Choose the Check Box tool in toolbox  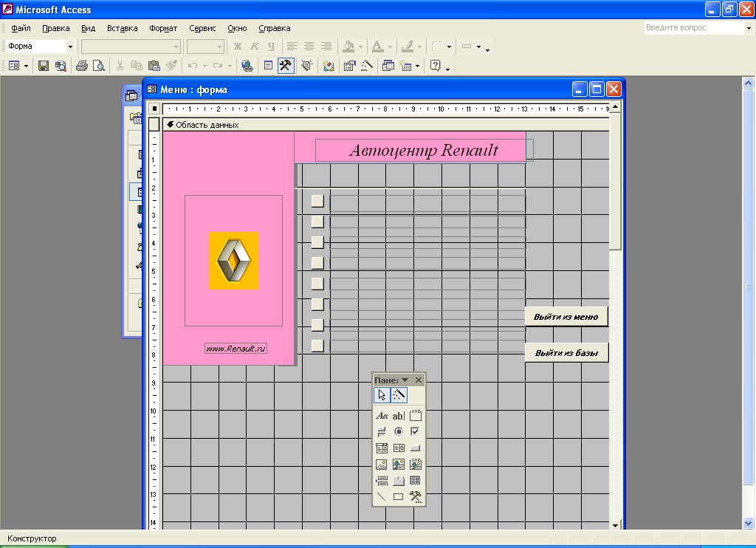[415, 432]
